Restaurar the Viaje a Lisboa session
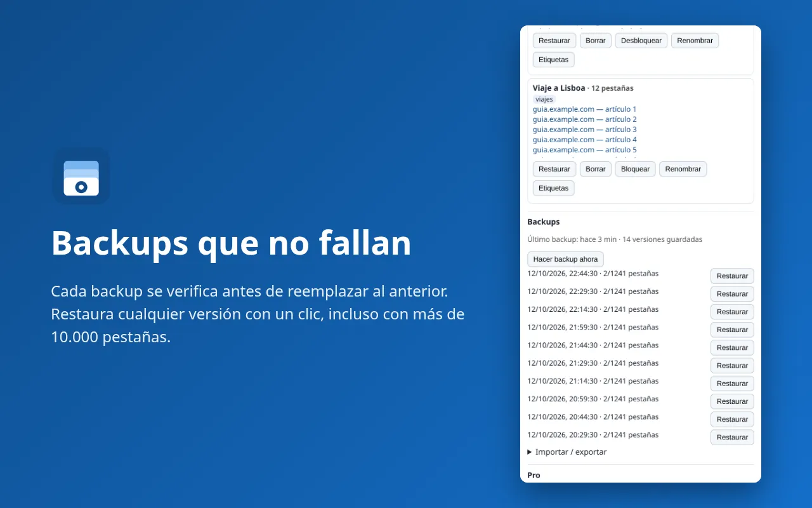Image resolution: width=812 pixels, height=508 pixels. [554, 169]
